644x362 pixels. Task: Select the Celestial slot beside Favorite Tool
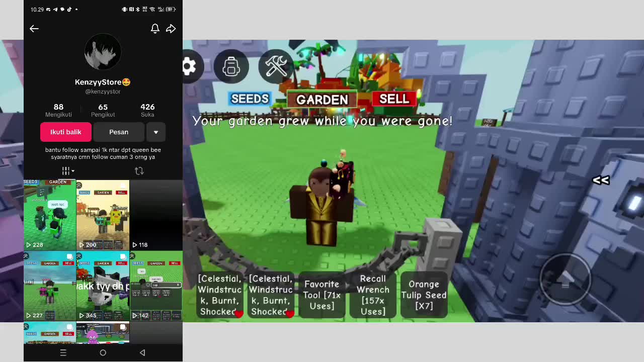271,295
